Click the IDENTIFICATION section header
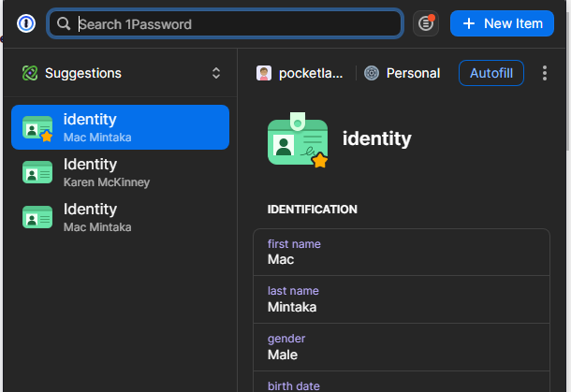 [312, 210]
